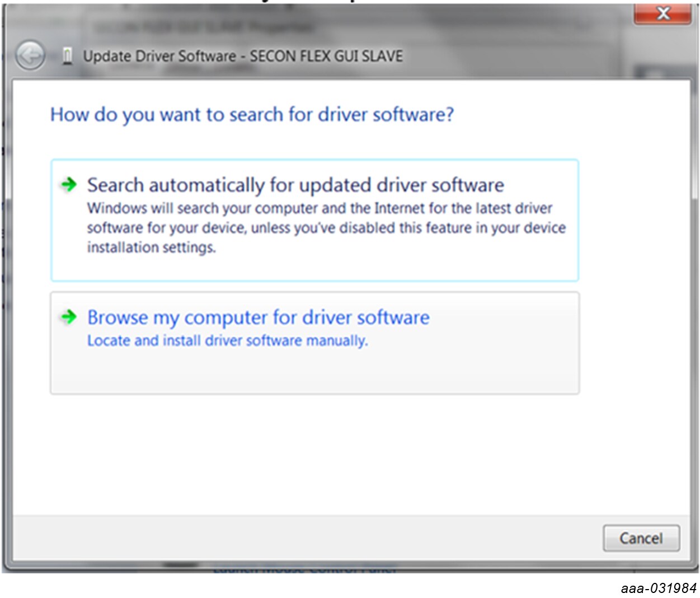Click the SECON FLEX GUI SLAVE window title

pyautogui.click(x=243, y=57)
